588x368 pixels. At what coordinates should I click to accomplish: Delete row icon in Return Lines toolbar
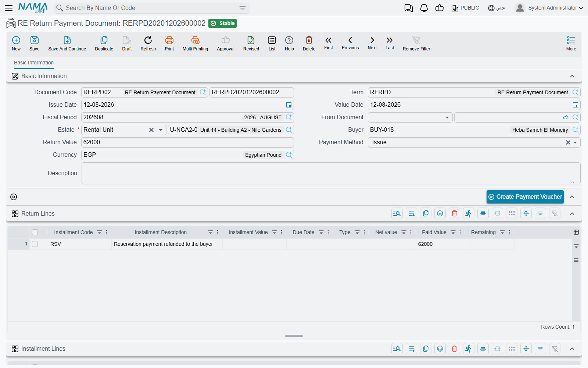pyautogui.click(x=455, y=213)
